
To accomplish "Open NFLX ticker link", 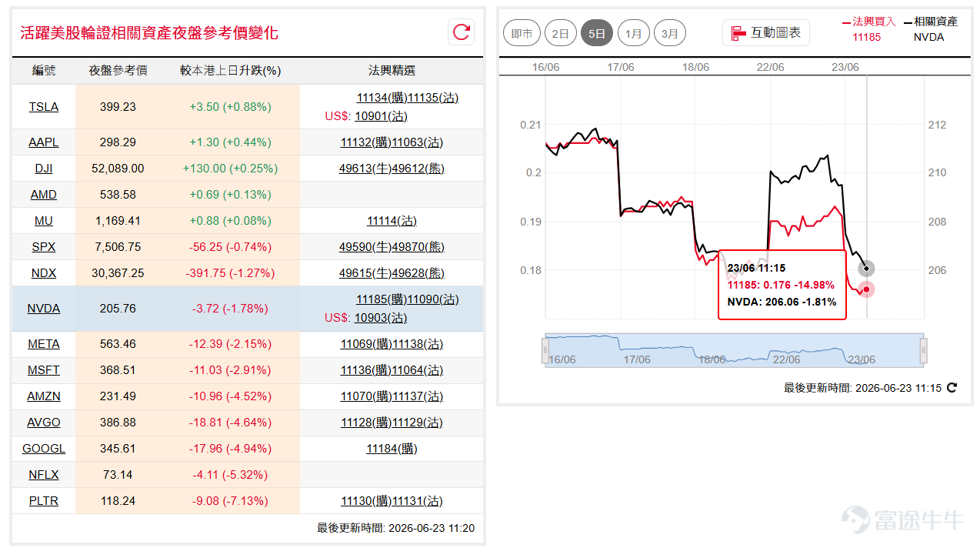I will coord(44,475).
